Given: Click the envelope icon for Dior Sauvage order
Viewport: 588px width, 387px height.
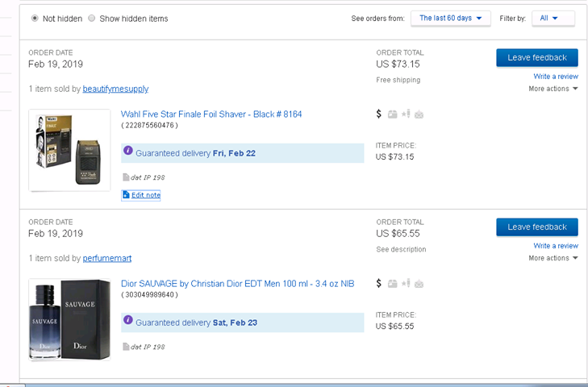Looking at the screenshot, I should click(419, 284).
